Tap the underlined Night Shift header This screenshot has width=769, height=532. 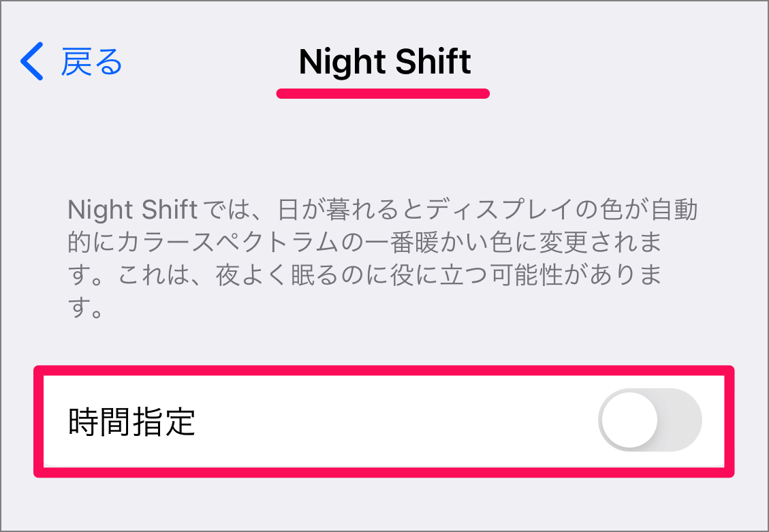[383, 63]
